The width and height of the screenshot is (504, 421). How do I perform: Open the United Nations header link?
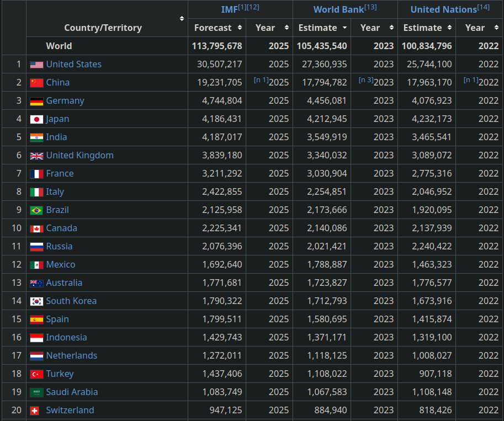pos(443,9)
